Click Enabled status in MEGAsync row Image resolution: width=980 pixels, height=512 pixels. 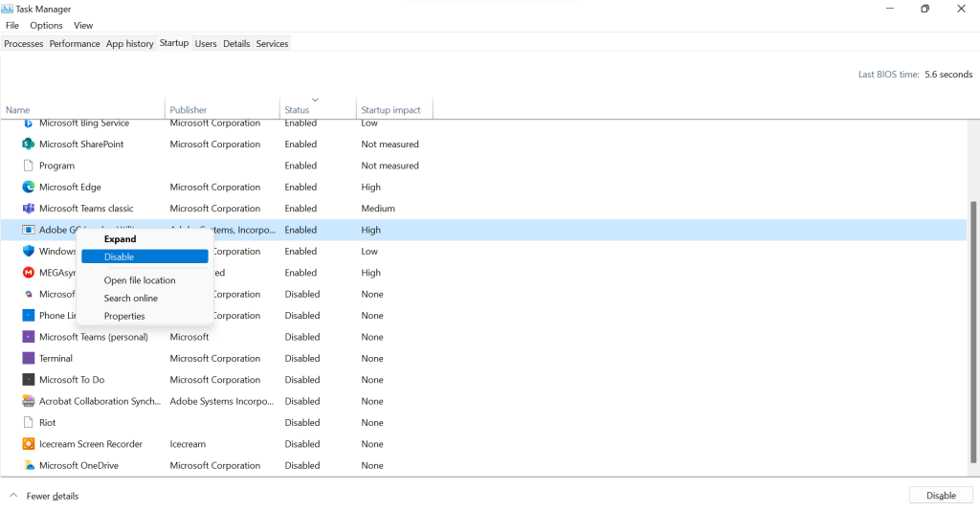tap(301, 273)
